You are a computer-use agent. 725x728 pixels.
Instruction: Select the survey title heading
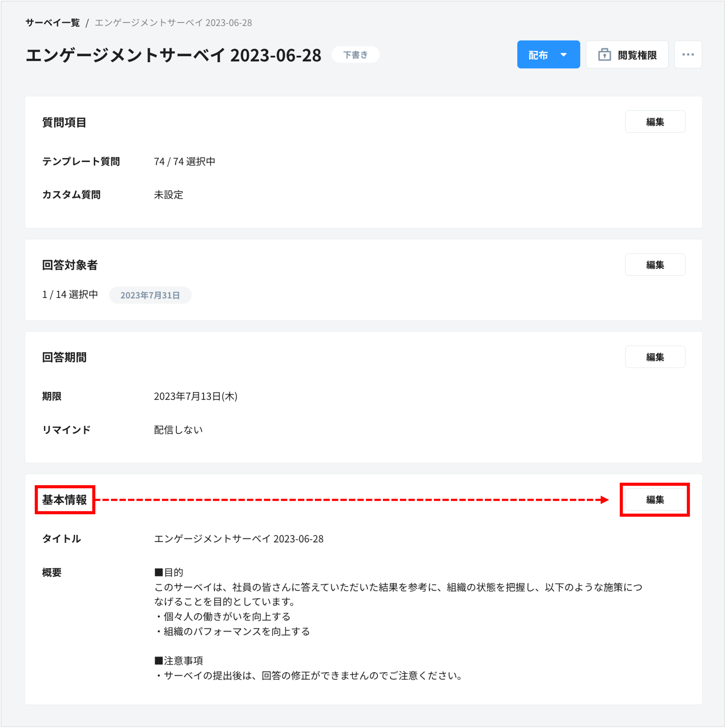click(173, 55)
